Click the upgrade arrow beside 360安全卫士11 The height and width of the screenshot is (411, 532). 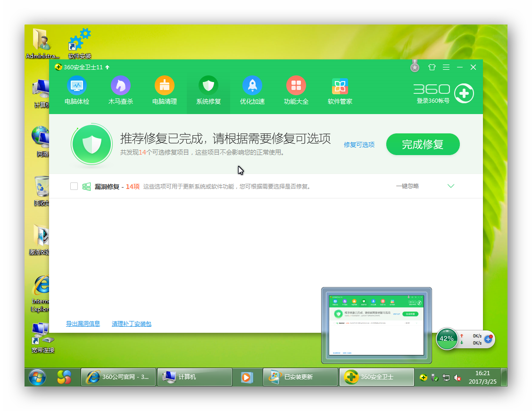[107, 67]
